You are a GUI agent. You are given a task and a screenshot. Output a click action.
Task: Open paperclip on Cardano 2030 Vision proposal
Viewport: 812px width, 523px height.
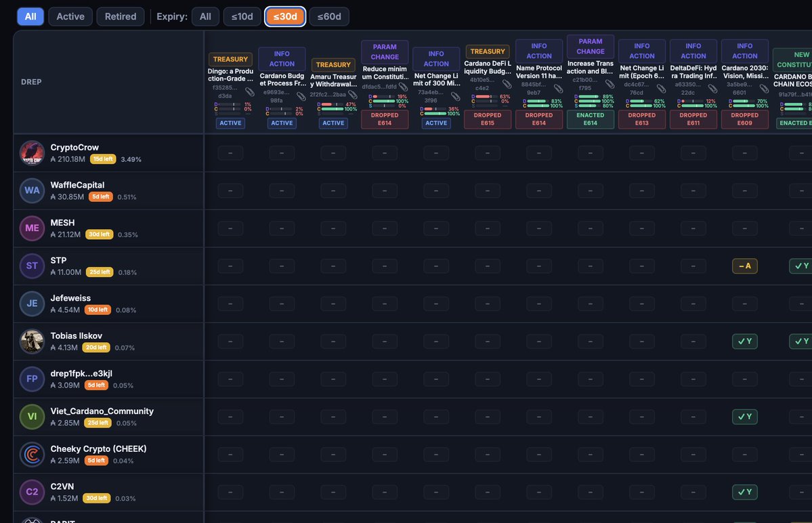(764, 89)
